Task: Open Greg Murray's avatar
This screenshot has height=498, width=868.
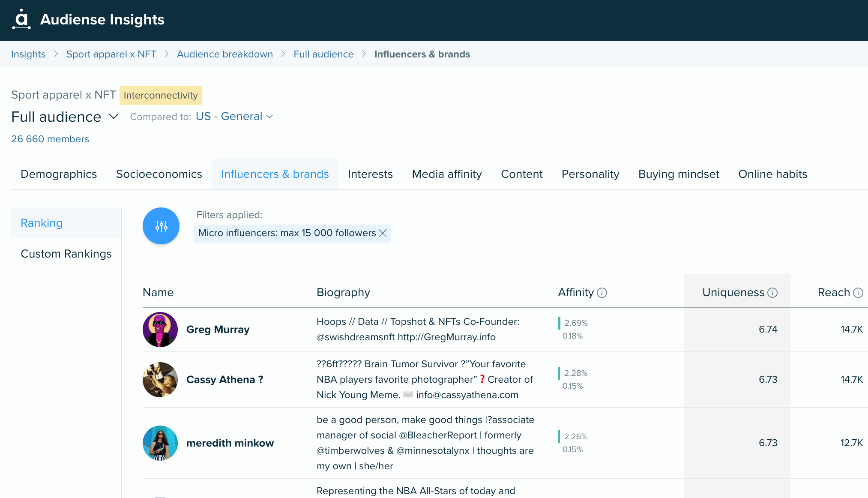Action: 160,330
